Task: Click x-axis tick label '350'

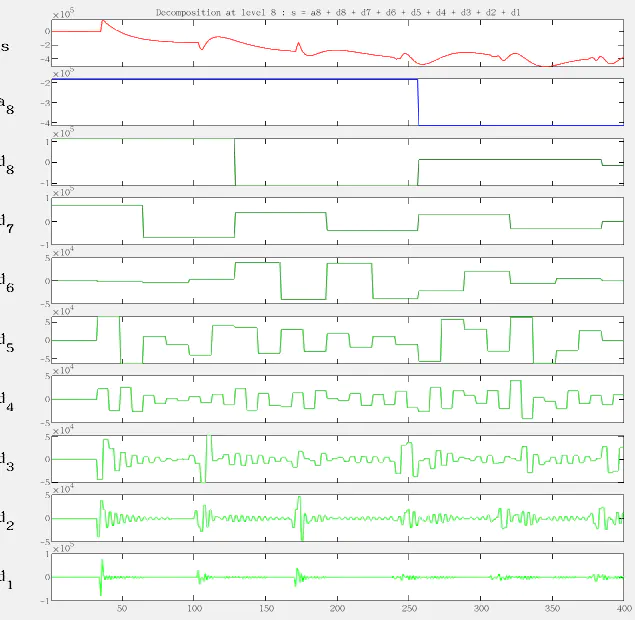Action: [552, 608]
